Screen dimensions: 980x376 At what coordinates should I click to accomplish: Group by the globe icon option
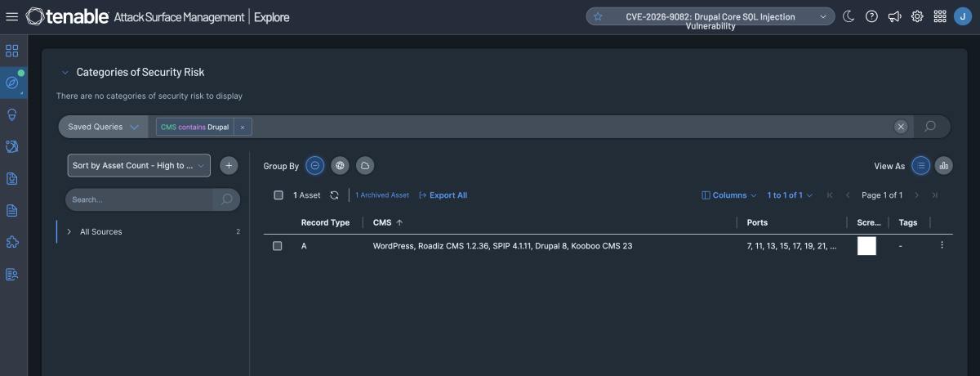341,165
